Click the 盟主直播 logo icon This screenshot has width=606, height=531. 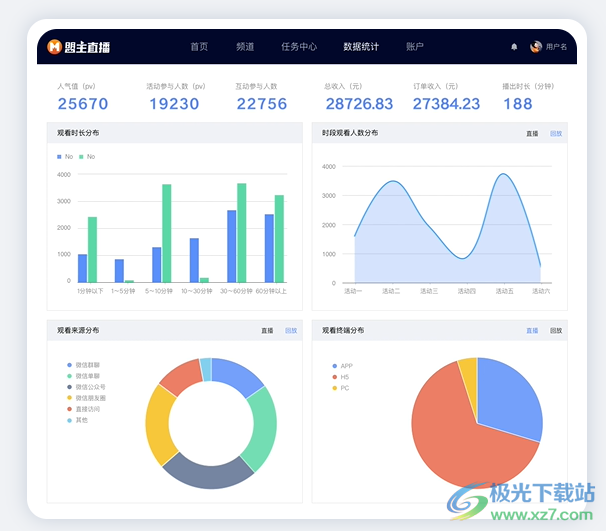tap(54, 47)
